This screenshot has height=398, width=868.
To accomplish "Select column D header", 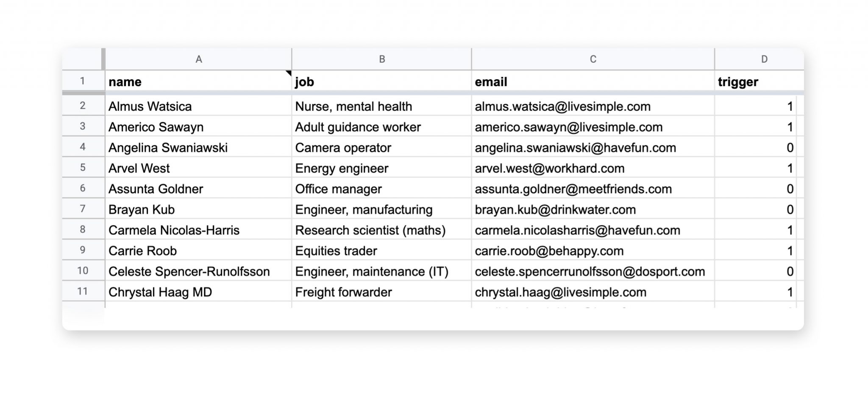I will 765,59.
